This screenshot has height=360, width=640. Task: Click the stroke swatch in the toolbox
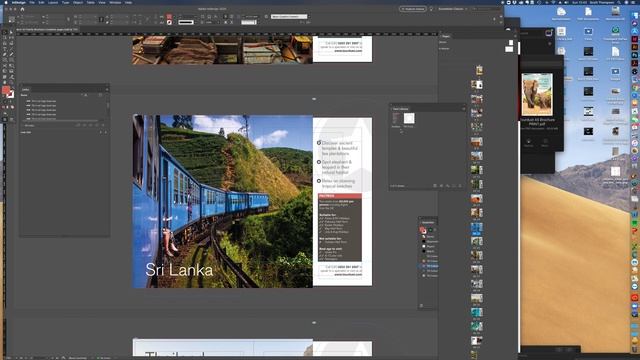[11, 94]
